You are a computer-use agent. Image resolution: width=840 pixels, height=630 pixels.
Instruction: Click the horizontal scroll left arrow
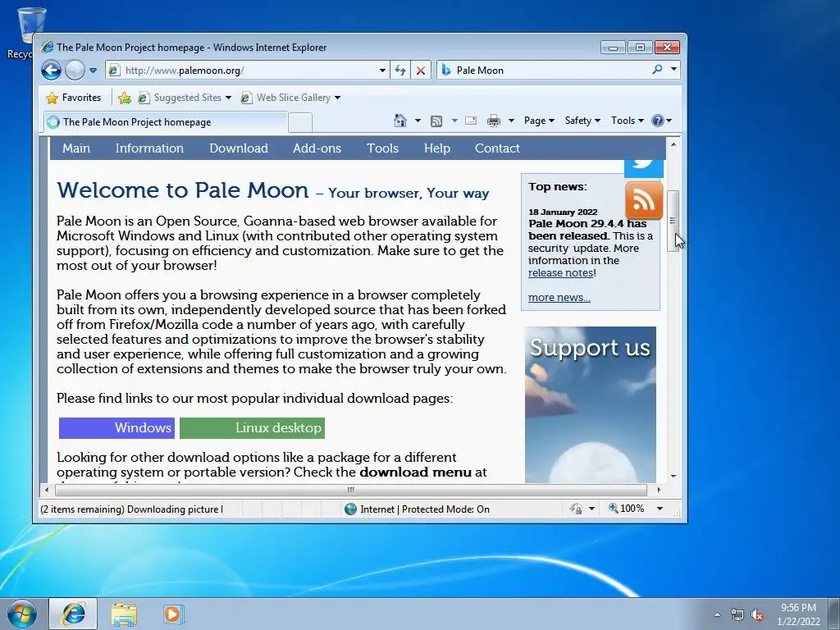tap(47, 490)
